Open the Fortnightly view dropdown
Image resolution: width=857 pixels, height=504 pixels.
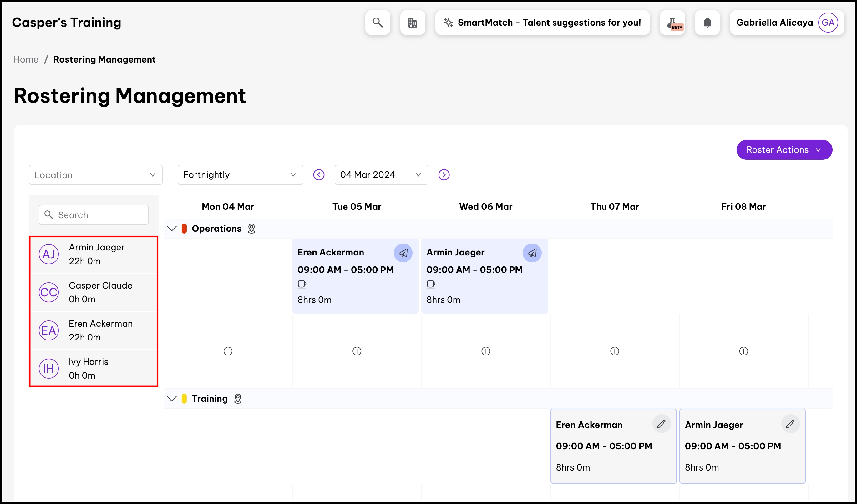[240, 175]
